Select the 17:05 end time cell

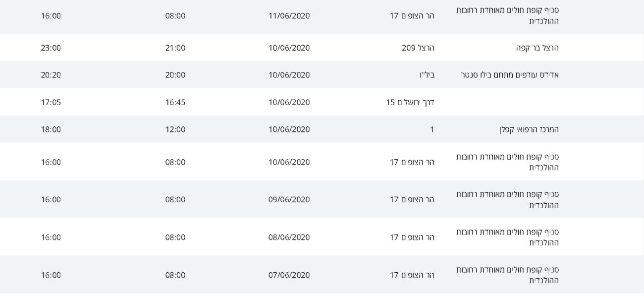tap(51, 103)
